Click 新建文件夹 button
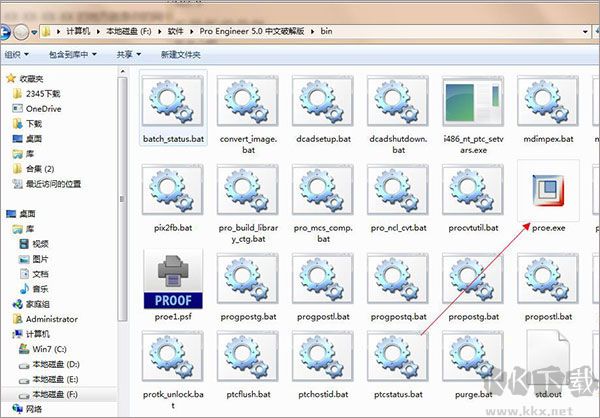Image resolution: width=600 pixels, height=418 pixels. pyautogui.click(x=181, y=54)
